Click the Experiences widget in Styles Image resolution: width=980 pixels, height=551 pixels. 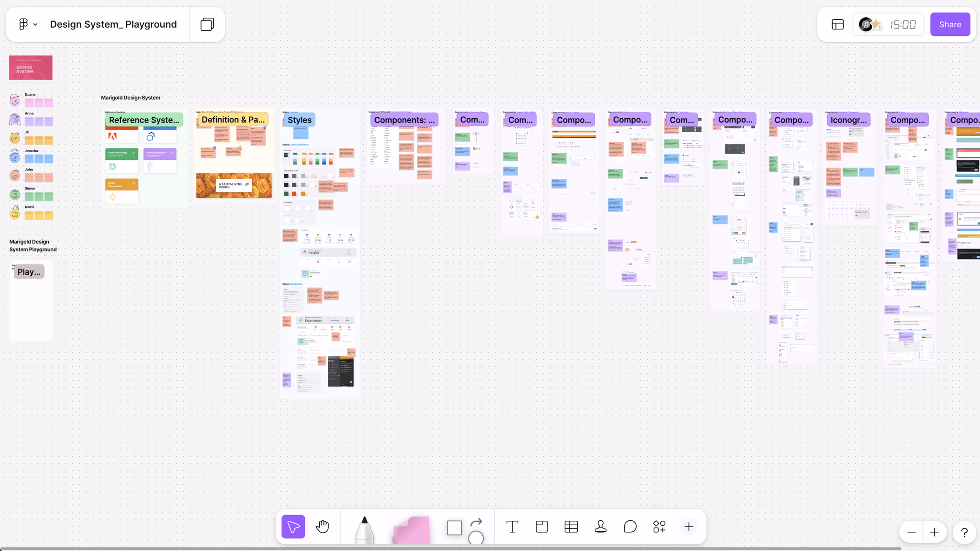coord(325,320)
